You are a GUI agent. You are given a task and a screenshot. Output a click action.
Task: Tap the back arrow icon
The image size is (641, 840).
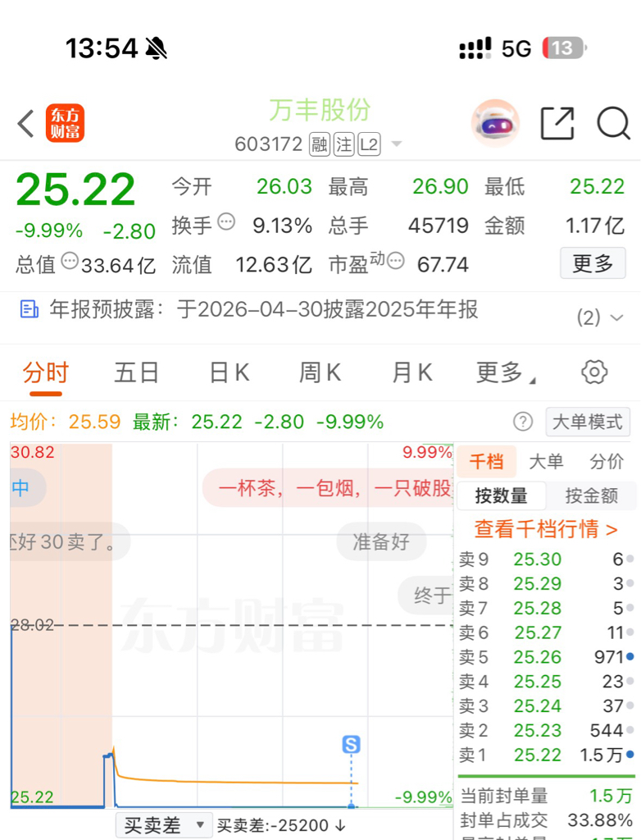25,123
